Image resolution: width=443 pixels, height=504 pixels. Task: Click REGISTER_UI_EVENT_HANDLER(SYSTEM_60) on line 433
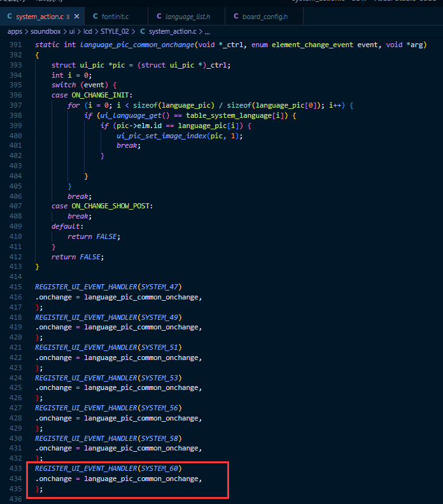click(x=108, y=468)
